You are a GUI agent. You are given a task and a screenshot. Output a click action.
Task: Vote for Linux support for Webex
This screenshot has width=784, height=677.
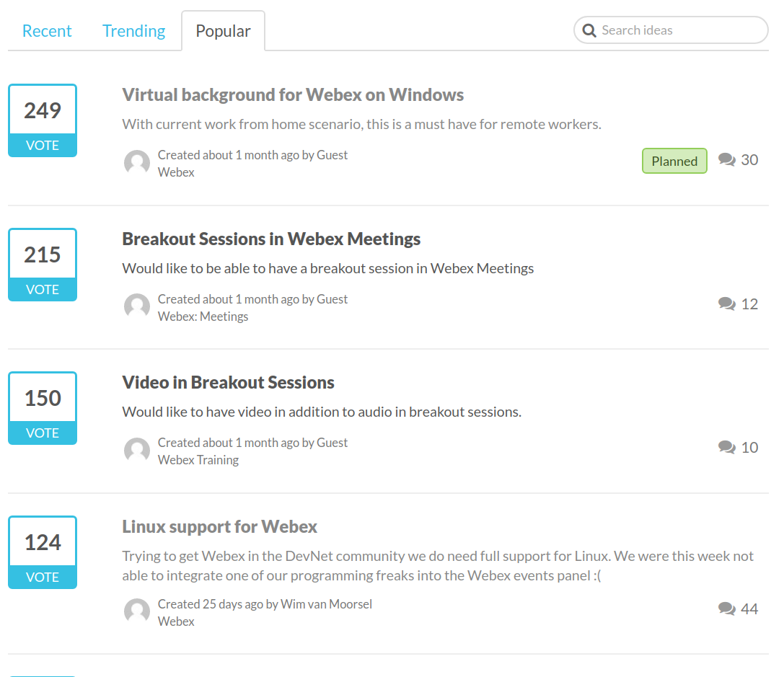(43, 577)
